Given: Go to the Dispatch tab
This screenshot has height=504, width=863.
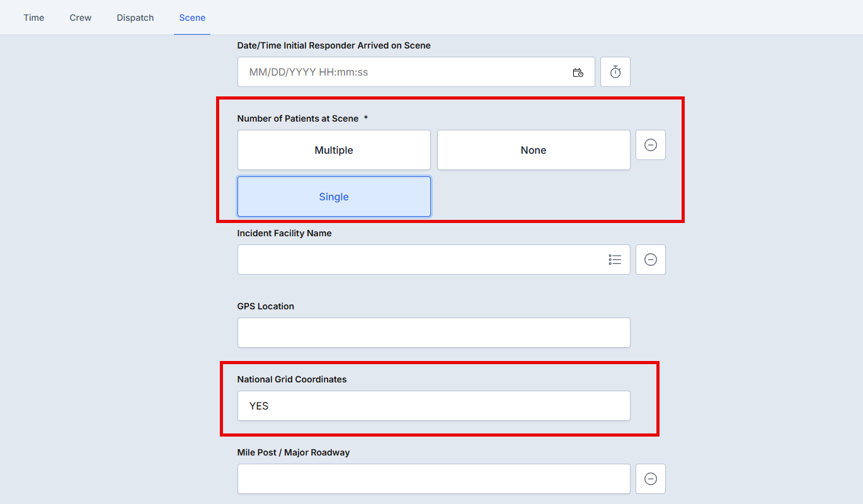Looking at the screenshot, I should (x=135, y=18).
